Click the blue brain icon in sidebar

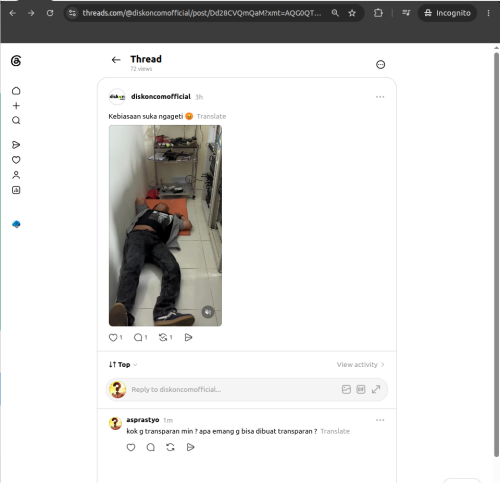pyautogui.click(x=16, y=224)
